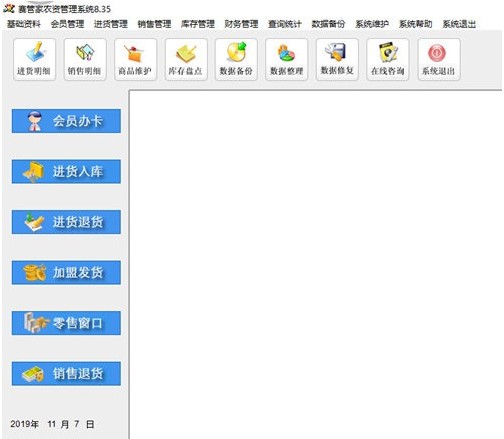Image resolution: width=504 pixels, height=439 pixels.
Task: Open the 库存管理 menu
Action: (198, 24)
